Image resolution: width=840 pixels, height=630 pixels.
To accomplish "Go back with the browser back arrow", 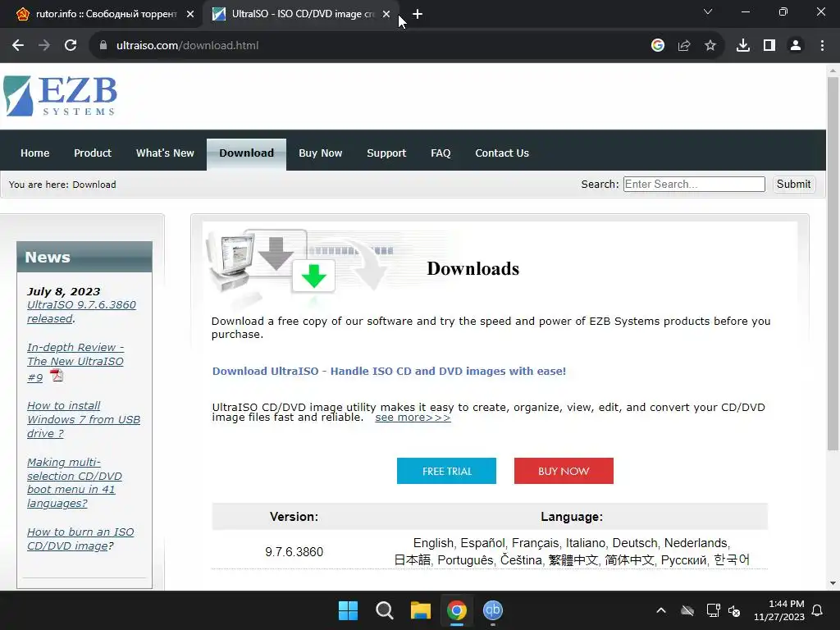I will pos(18,46).
